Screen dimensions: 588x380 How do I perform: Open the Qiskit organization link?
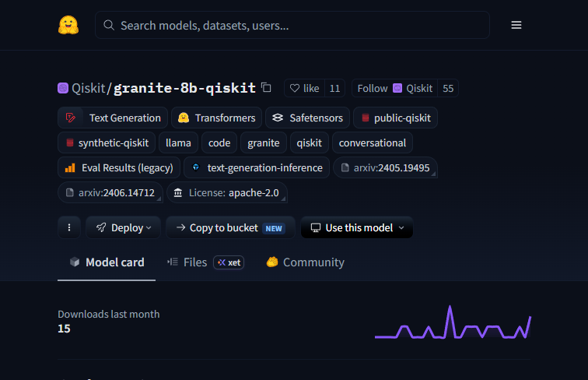click(89, 88)
